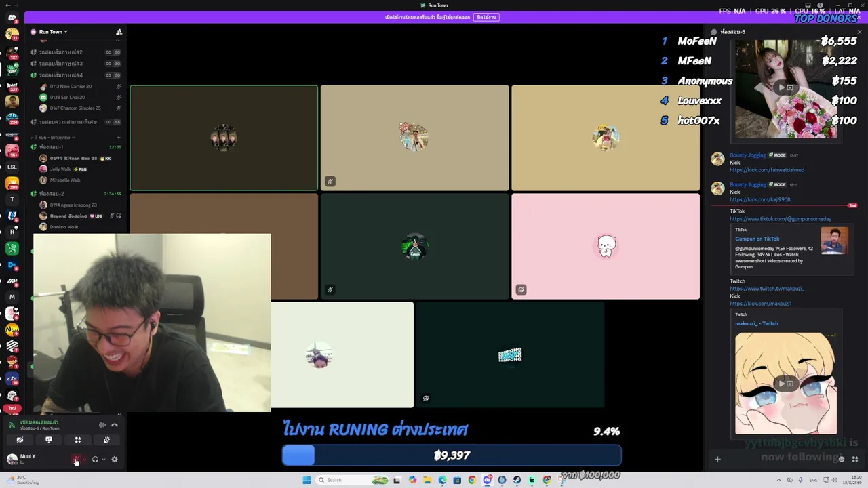868x488 pixels.
Task: Open the kick.com/makouzi1 link
Action: pyautogui.click(x=760, y=304)
